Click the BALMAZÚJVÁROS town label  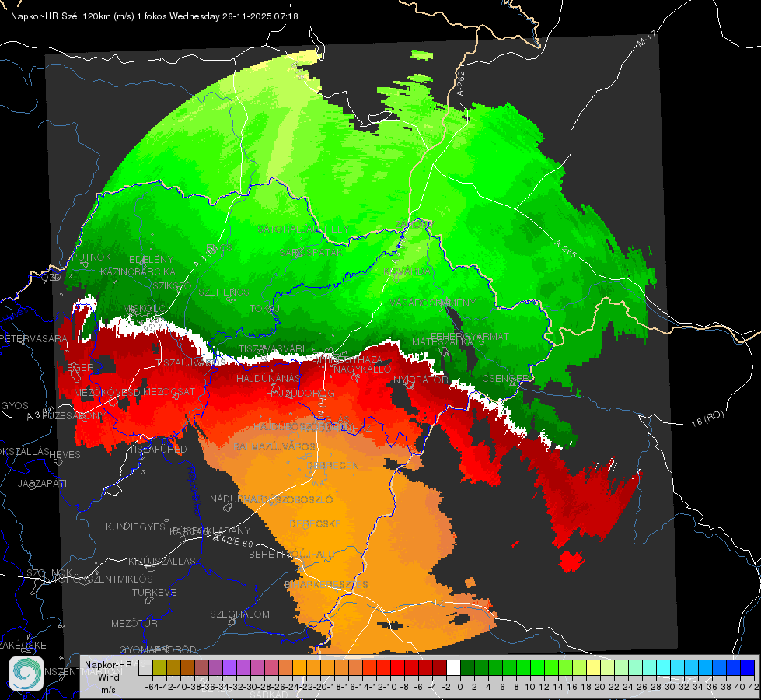[x=274, y=446]
